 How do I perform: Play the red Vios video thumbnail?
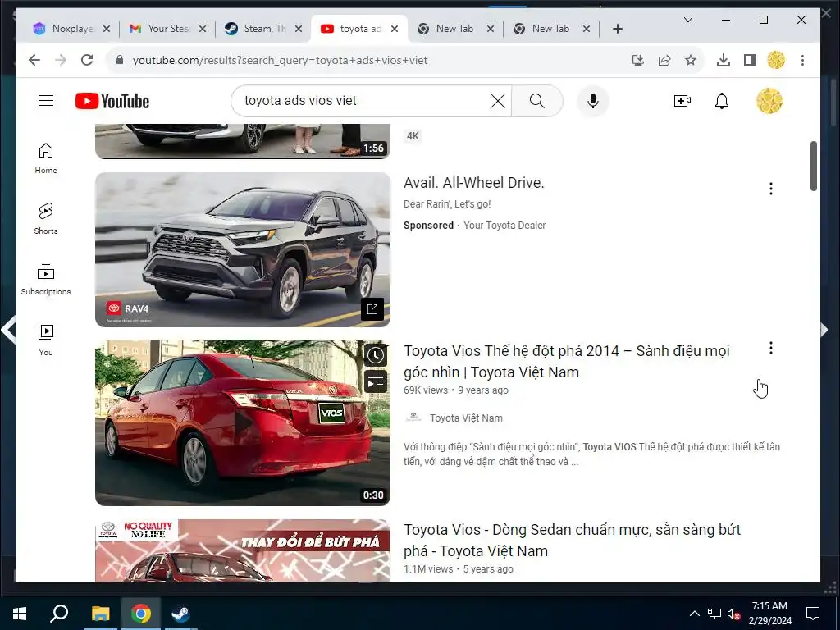[243, 423]
